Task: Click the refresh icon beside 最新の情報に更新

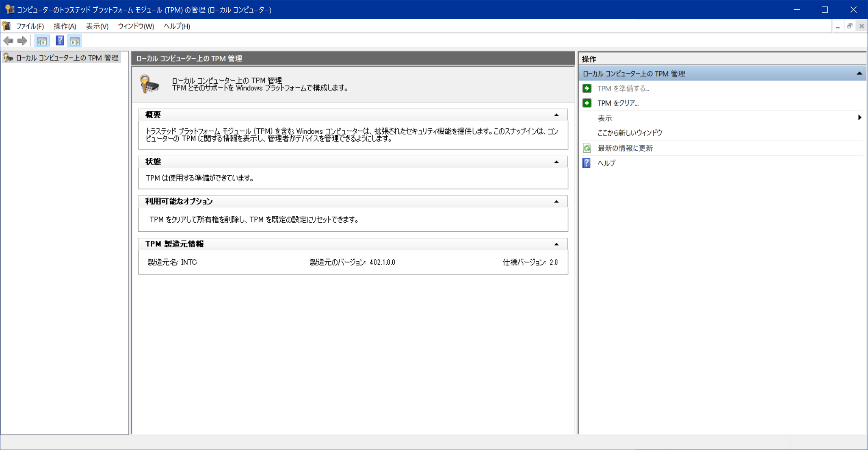Action: coord(587,148)
